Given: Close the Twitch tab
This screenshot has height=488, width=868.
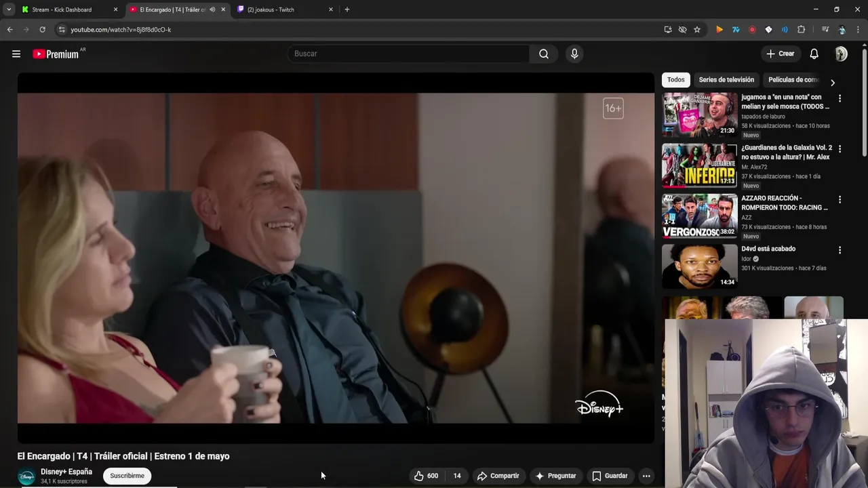Looking at the screenshot, I should pyautogui.click(x=331, y=9).
